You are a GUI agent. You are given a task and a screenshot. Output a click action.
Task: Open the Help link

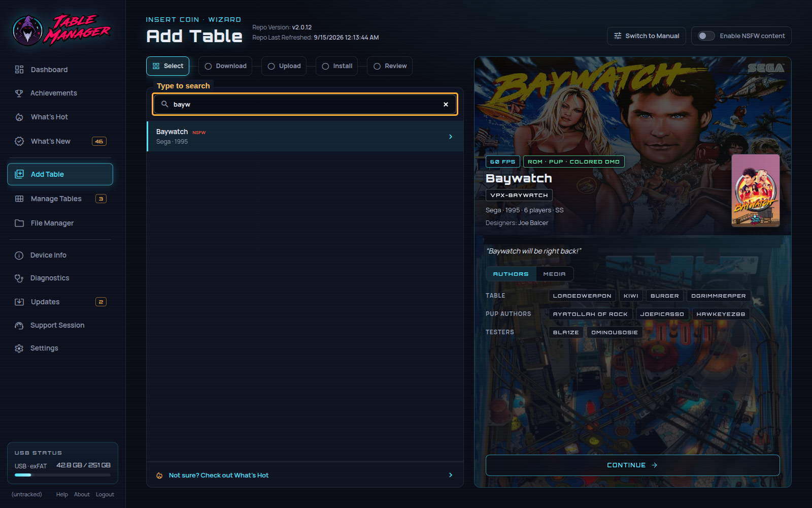tap(62, 494)
